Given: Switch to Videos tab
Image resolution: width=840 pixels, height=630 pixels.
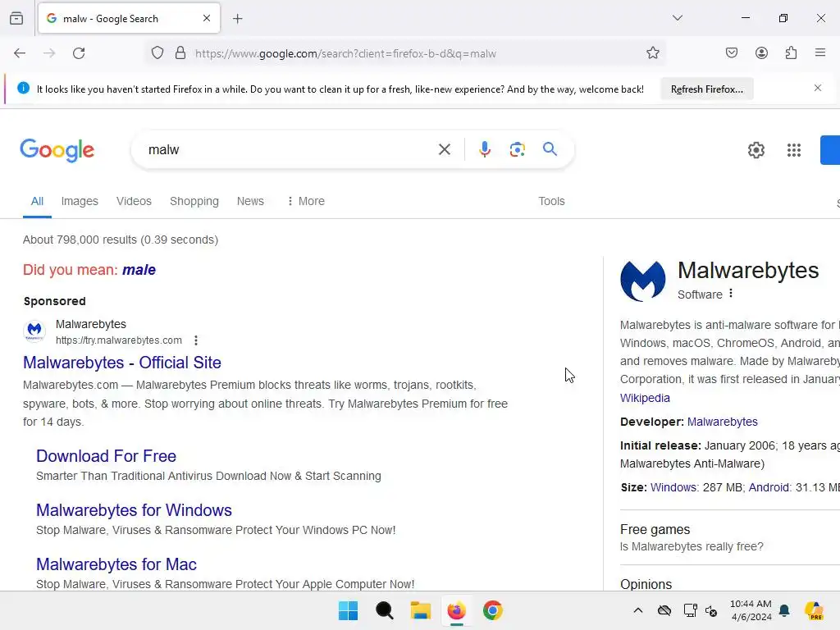Looking at the screenshot, I should coord(134,202).
